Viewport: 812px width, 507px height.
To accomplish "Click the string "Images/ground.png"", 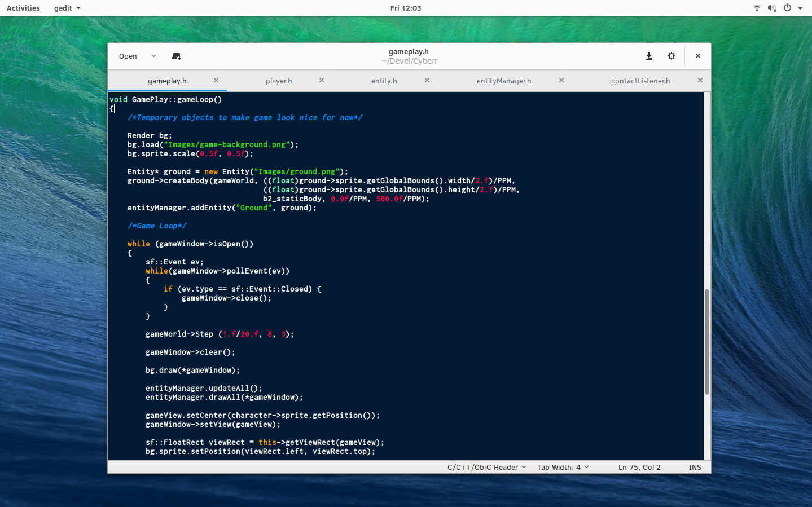I will [x=297, y=172].
